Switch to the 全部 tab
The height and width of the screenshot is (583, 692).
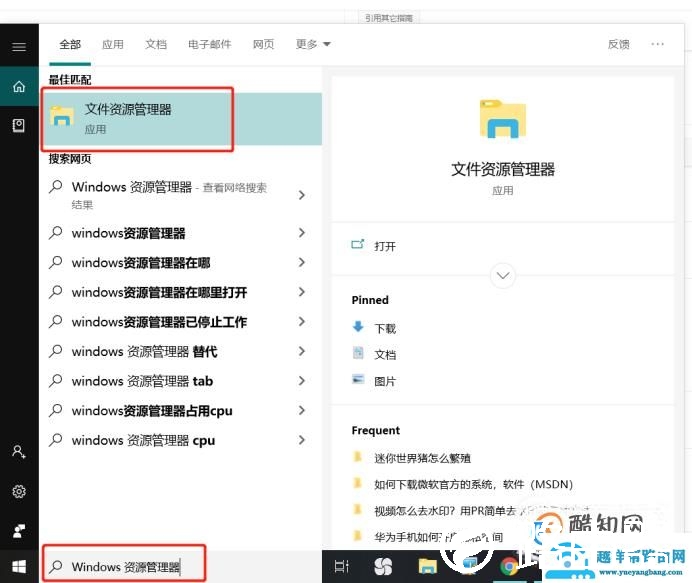point(70,45)
